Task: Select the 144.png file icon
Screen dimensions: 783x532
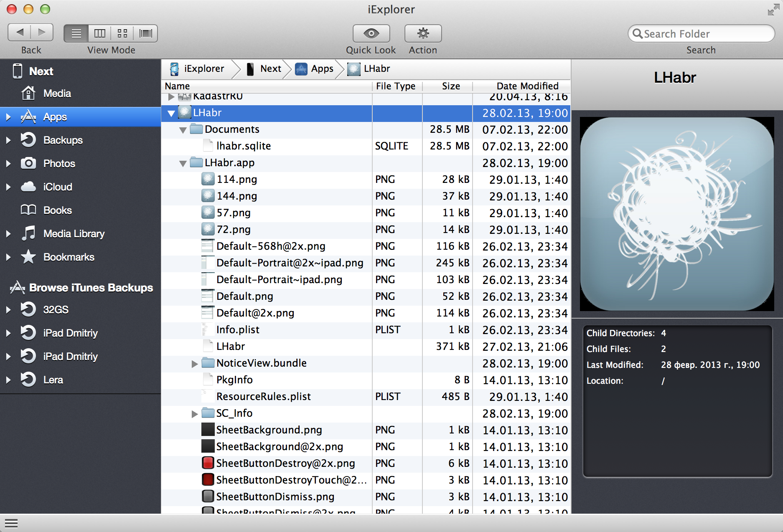Action: pos(208,196)
